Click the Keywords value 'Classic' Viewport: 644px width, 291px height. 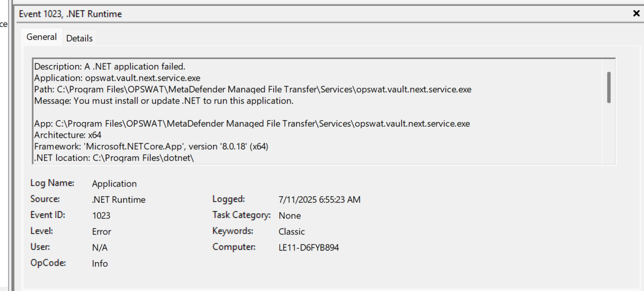tap(292, 232)
